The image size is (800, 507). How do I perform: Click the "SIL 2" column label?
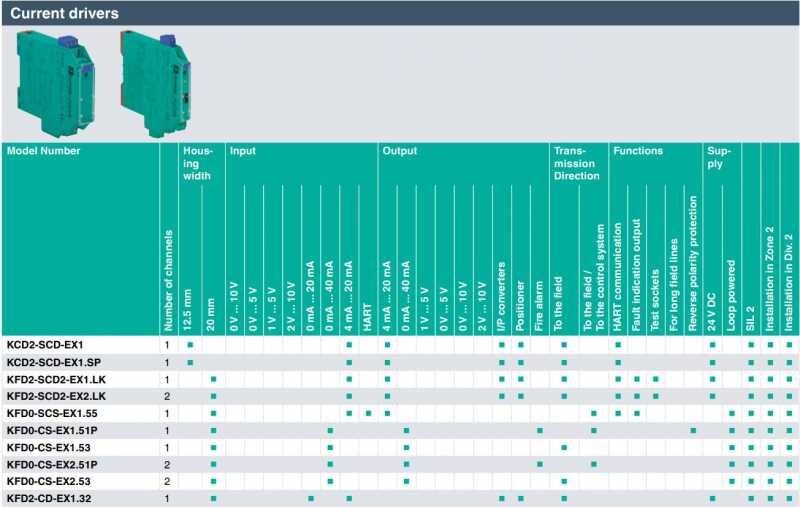(x=750, y=318)
